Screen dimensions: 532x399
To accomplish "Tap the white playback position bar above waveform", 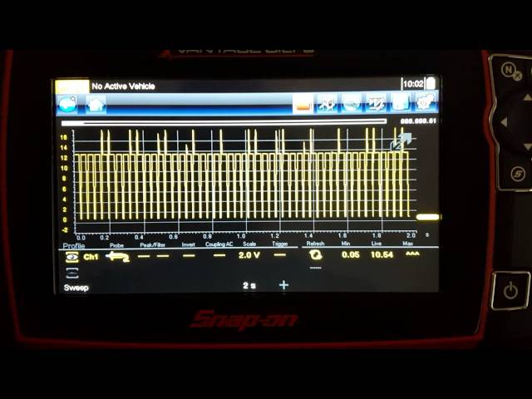I will click(x=224, y=122).
